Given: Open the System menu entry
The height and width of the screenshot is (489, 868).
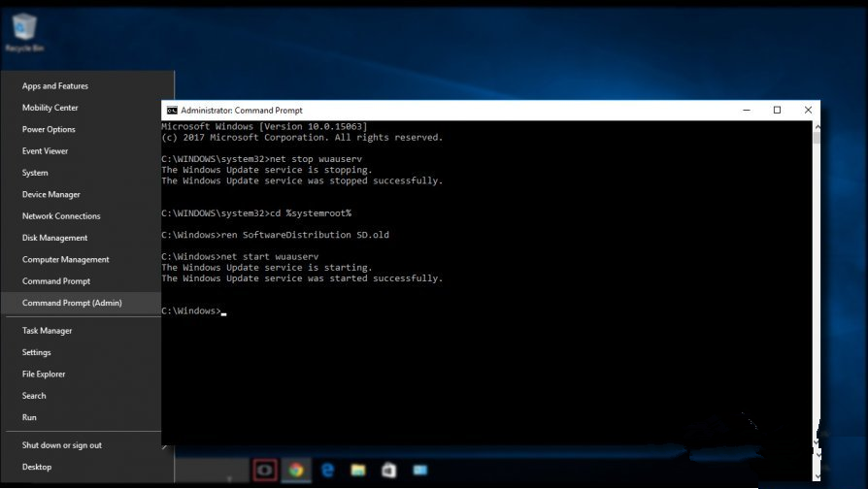Looking at the screenshot, I should pos(35,173).
